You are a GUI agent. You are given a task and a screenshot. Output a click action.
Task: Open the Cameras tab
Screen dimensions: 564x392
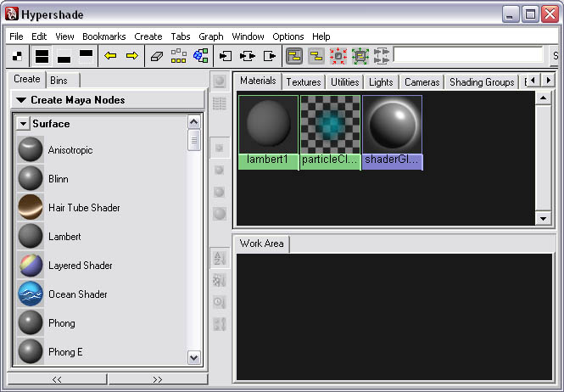click(422, 82)
